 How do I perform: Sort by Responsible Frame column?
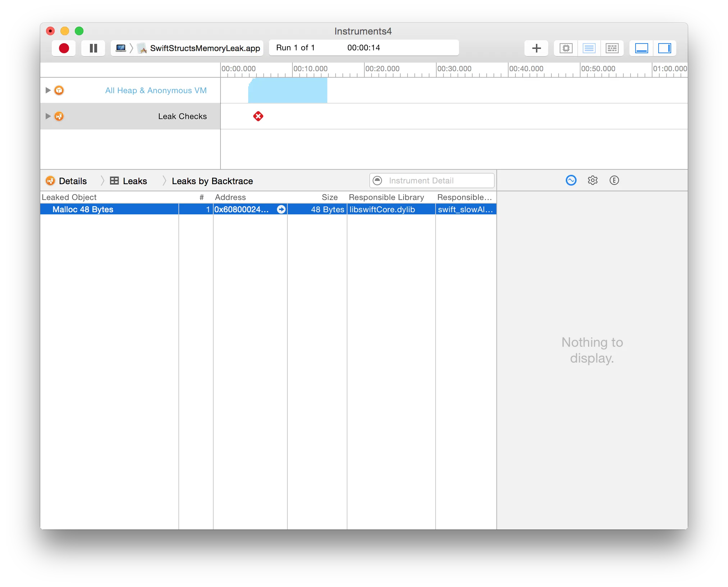tap(466, 197)
